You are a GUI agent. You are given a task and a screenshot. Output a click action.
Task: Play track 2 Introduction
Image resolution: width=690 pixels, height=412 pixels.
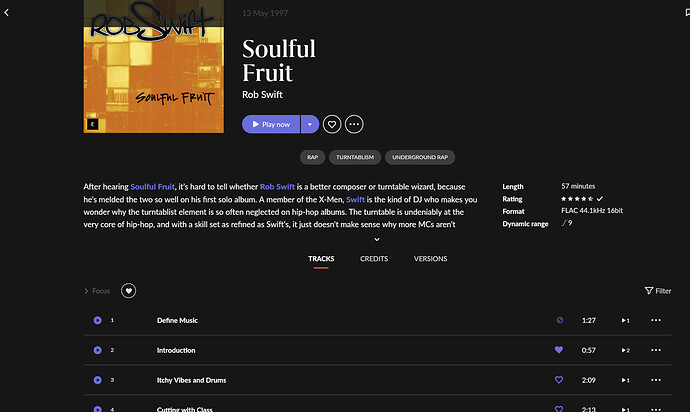(98, 350)
